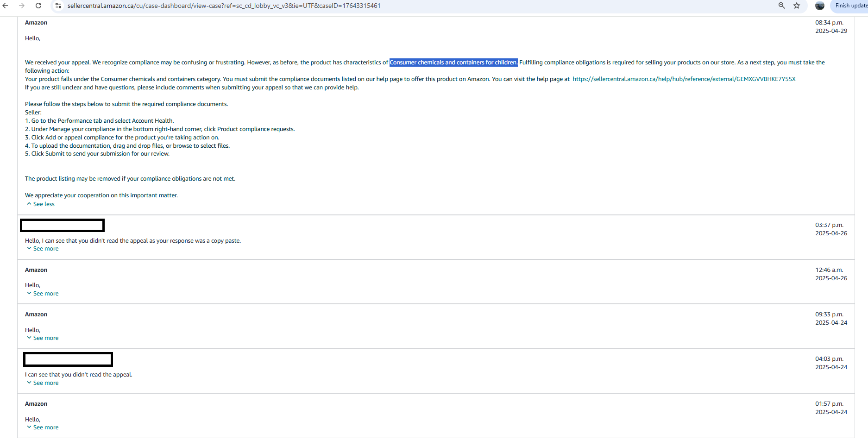868x440 pixels.
Task: Click step 5 'Click Submit to send' line
Action: point(97,154)
